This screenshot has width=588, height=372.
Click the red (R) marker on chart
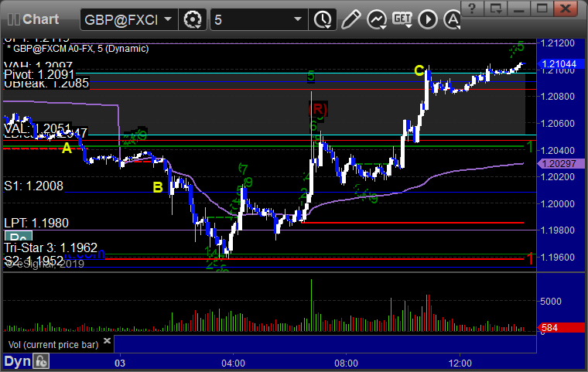(318, 109)
